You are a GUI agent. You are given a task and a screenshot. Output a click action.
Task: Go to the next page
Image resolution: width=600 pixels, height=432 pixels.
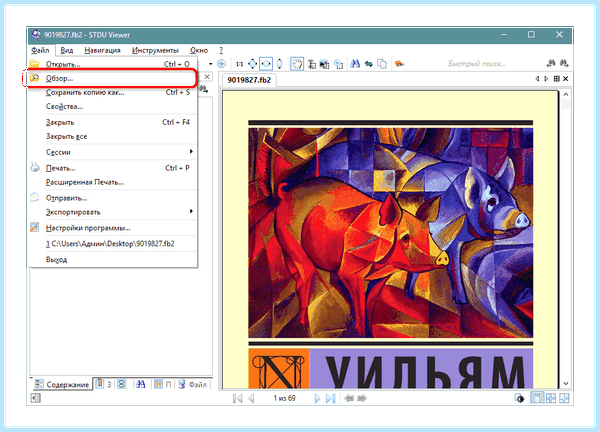[317, 399]
